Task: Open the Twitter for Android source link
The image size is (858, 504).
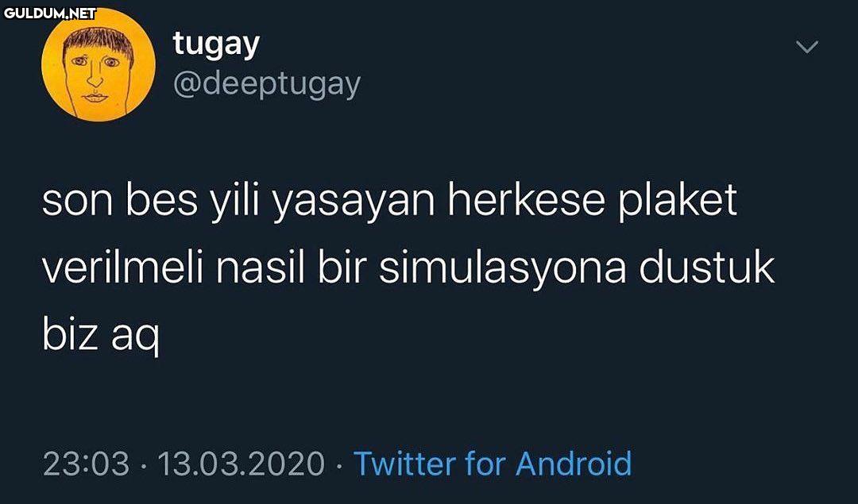Action: coord(493,464)
